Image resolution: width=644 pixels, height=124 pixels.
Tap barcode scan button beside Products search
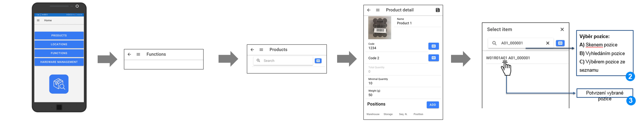318,61
